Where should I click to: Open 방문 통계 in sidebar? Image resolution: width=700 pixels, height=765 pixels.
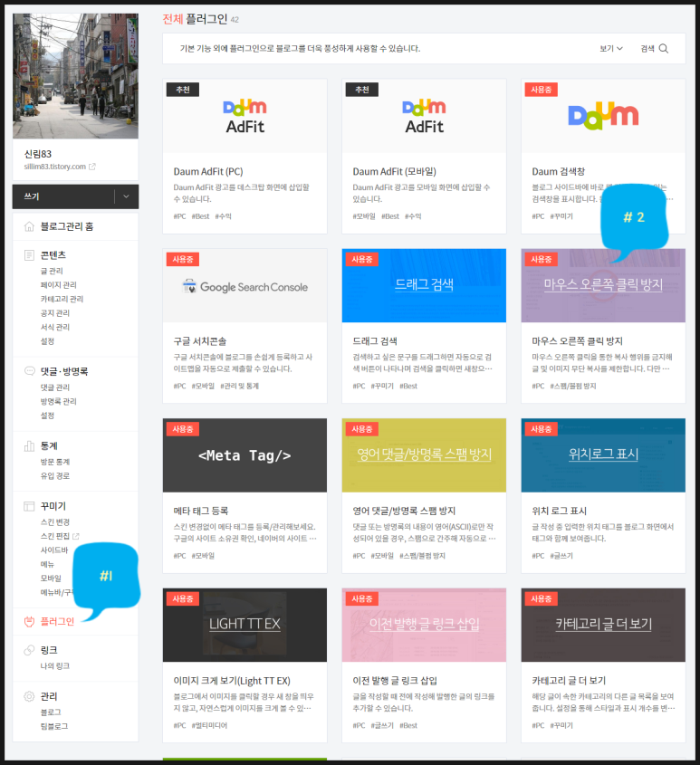[x=55, y=462]
